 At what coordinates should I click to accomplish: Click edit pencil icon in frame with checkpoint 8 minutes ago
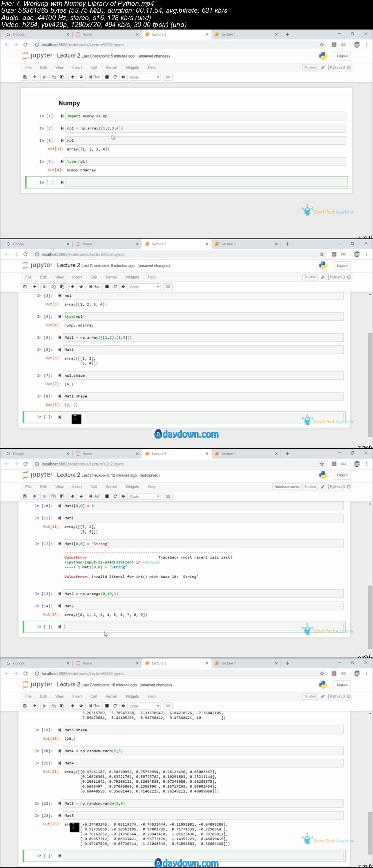[x=323, y=277]
